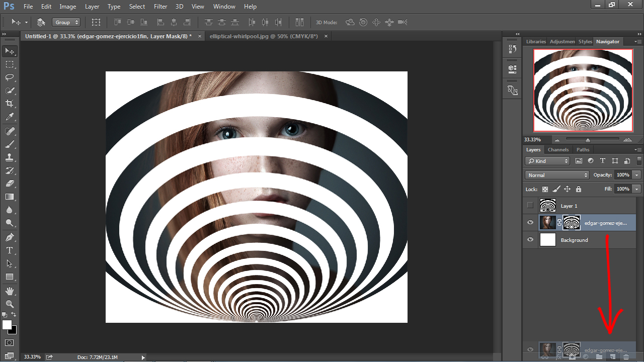
Task: Select the Eyedropper tool
Action: click(10, 117)
